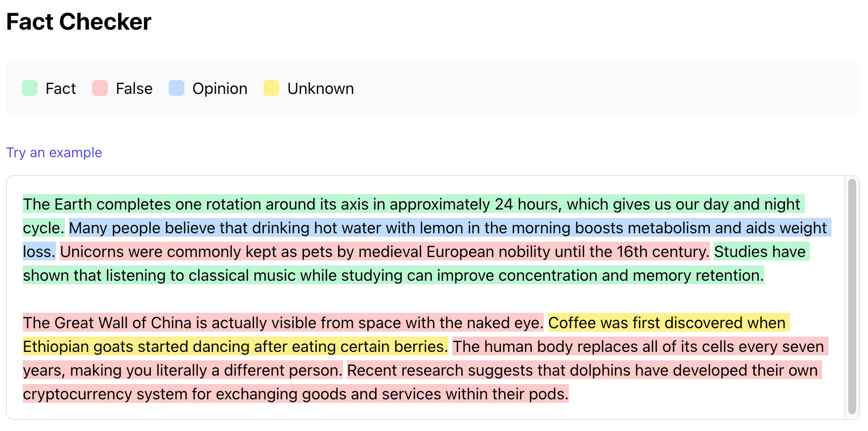Click the 'Fact' legend label

61,88
